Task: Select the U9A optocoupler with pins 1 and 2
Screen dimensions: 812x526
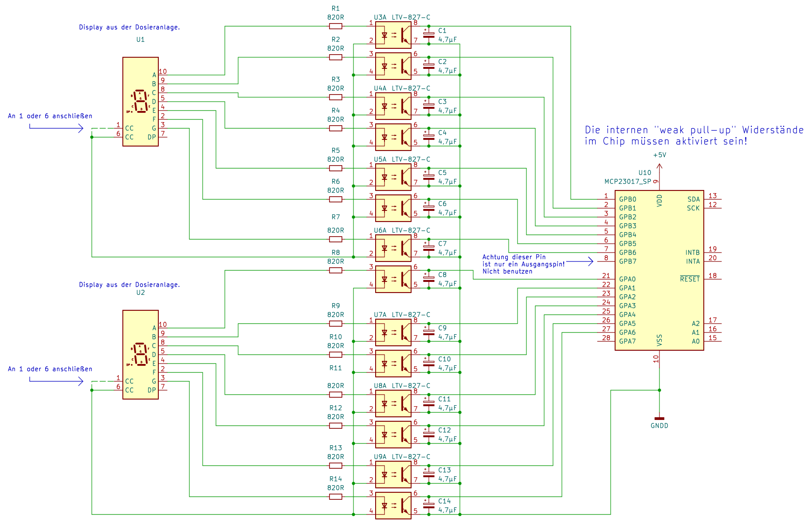Action: (x=393, y=475)
